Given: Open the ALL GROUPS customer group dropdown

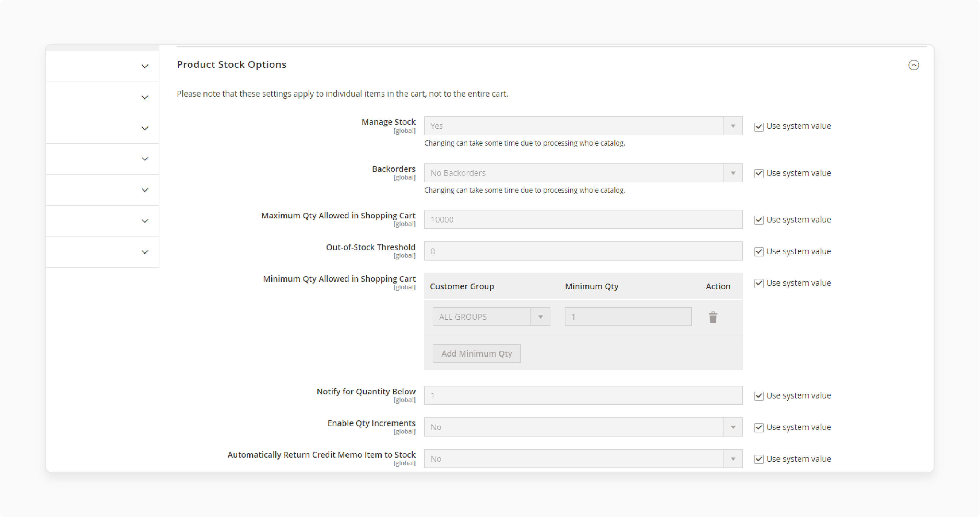Looking at the screenshot, I should click(491, 317).
